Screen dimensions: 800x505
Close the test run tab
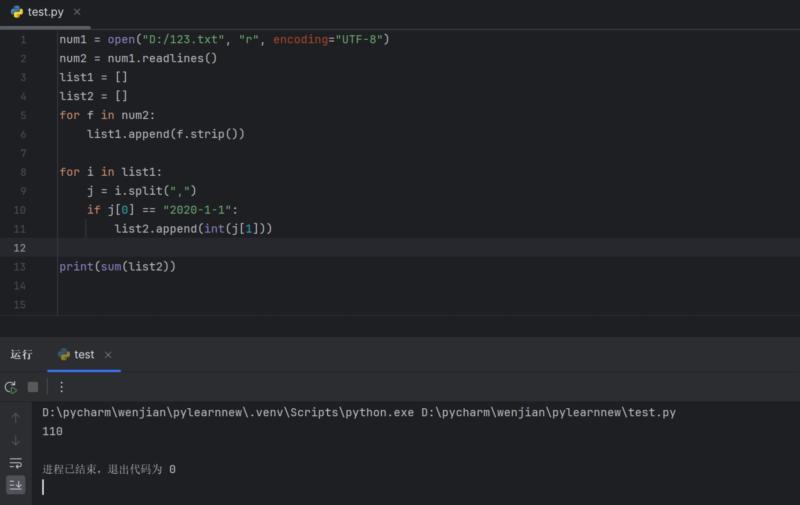[108, 355]
